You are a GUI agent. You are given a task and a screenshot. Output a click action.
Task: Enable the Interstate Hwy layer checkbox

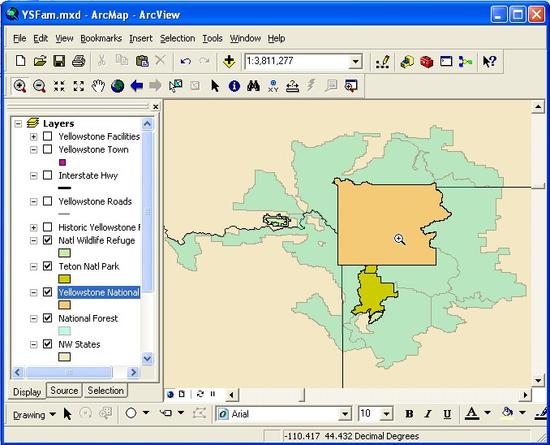47,175
